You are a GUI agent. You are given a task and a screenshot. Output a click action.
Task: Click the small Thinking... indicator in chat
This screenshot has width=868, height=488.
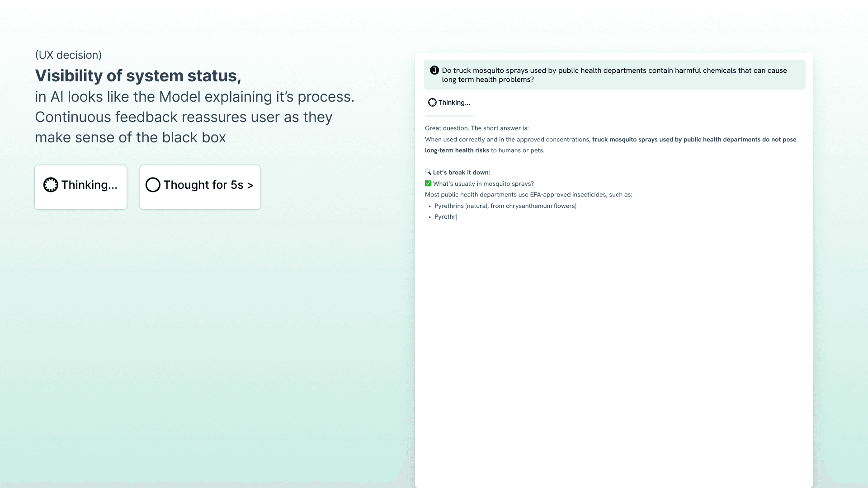coord(449,103)
